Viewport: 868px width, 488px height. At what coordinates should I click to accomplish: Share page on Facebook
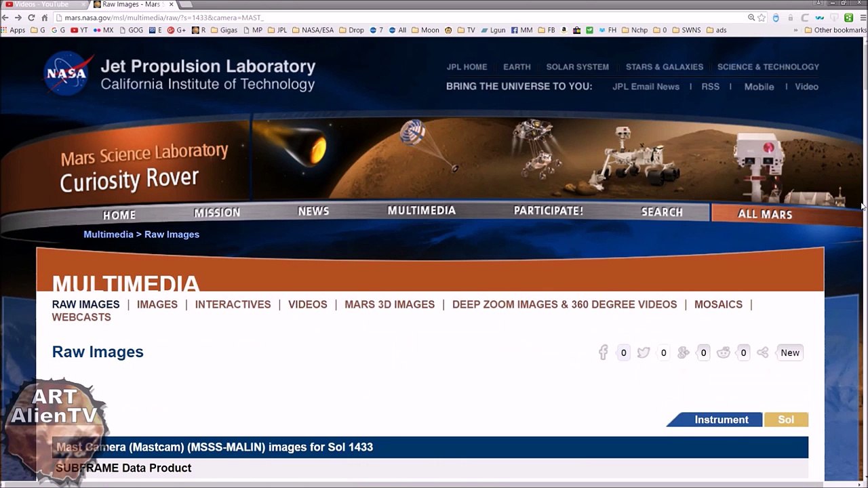coord(603,352)
